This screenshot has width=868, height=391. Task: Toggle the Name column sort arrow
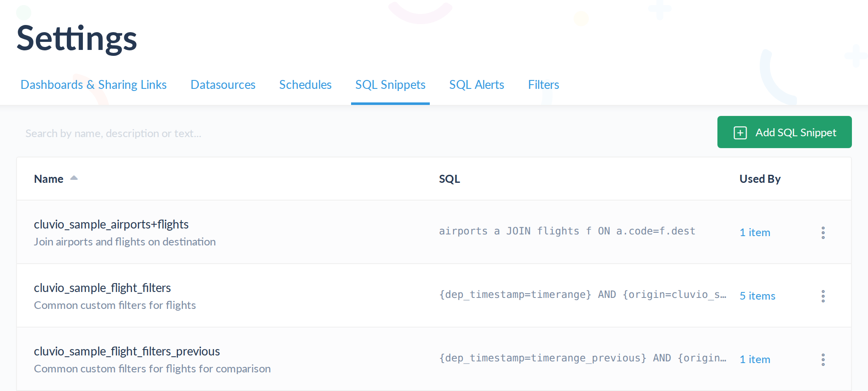point(74,178)
